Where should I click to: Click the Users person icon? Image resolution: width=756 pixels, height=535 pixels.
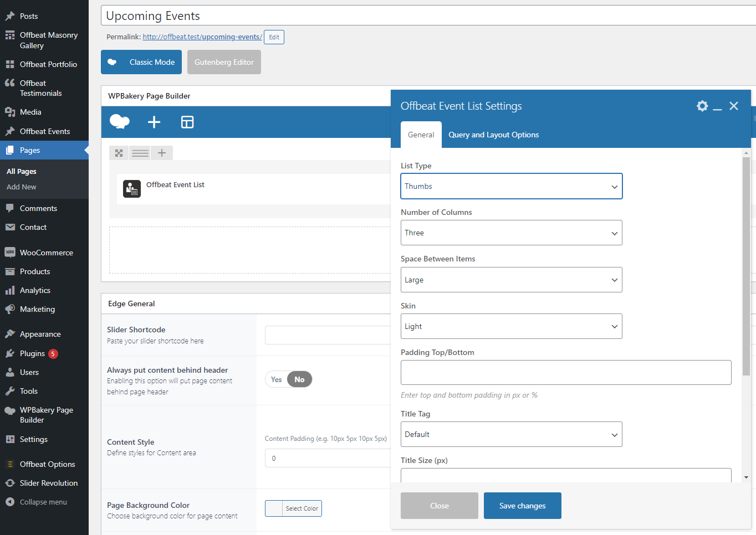(10, 372)
